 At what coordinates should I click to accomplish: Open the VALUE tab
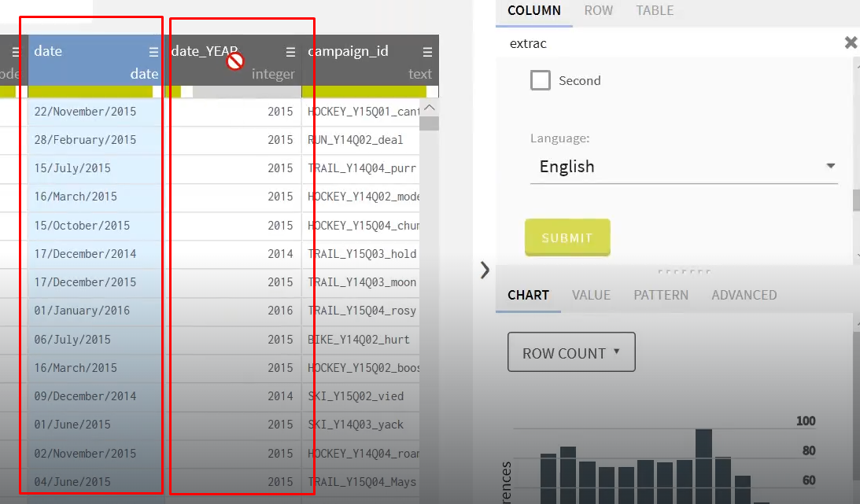click(591, 295)
